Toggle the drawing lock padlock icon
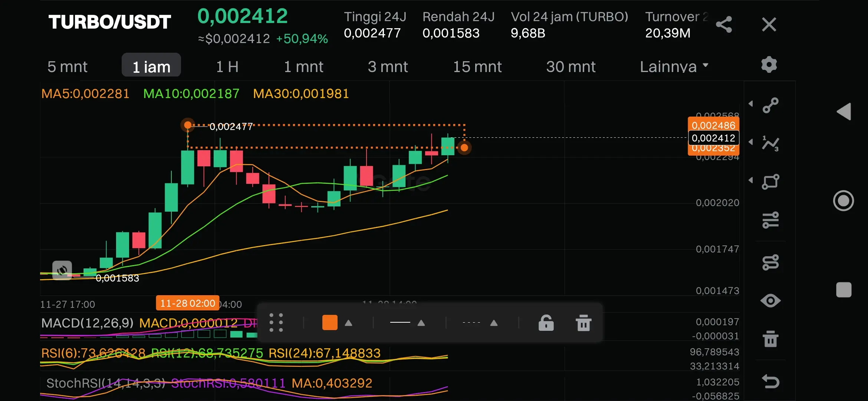Viewport: 868px width, 401px height. point(546,323)
